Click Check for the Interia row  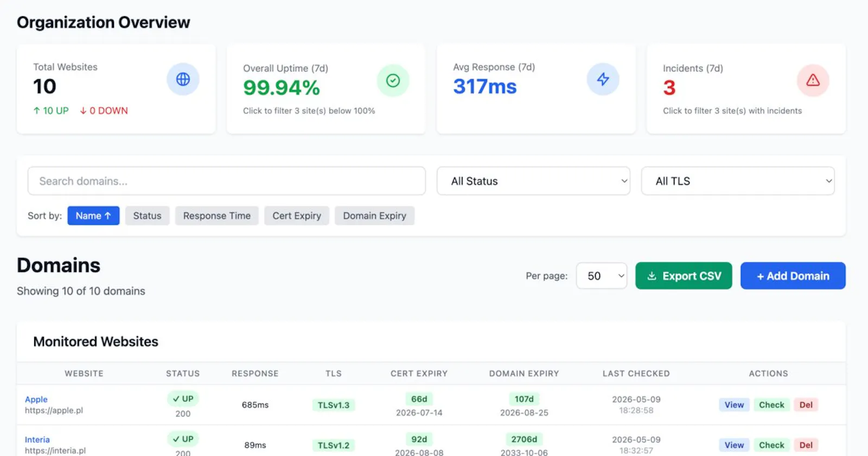(x=771, y=445)
